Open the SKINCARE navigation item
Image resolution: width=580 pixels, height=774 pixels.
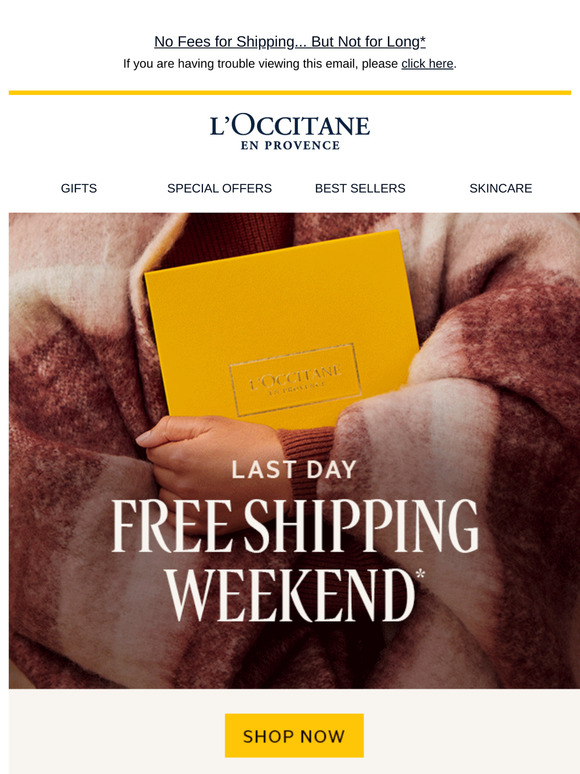pyautogui.click(x=501, y=188)
